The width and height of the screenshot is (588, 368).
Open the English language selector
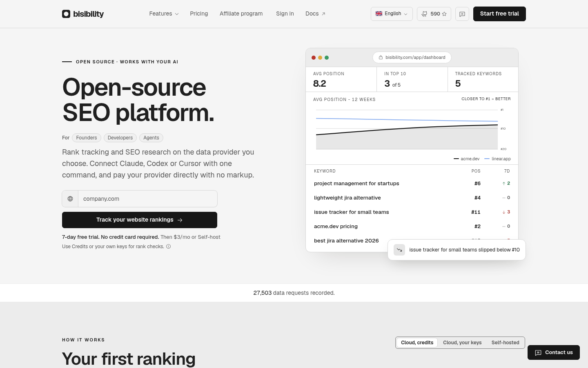[392, 13]
